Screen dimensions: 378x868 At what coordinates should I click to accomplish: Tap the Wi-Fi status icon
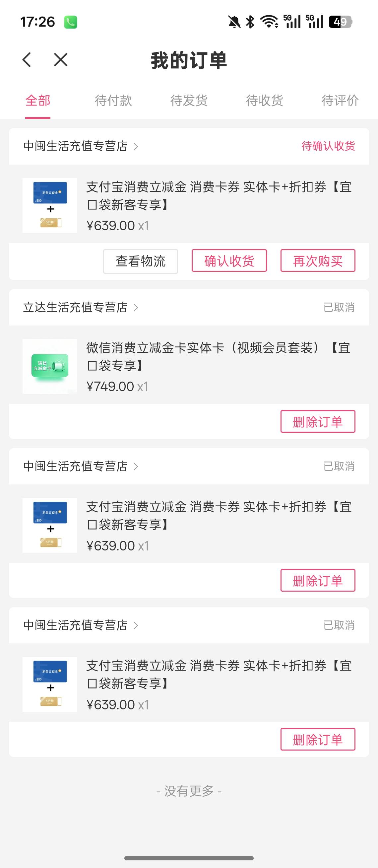[x=270, y=22]
